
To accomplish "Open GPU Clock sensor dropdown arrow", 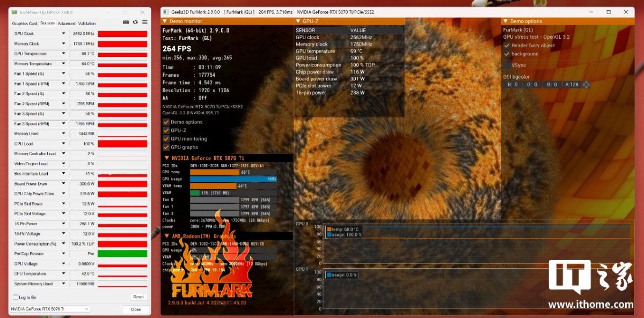I will 64,34.
